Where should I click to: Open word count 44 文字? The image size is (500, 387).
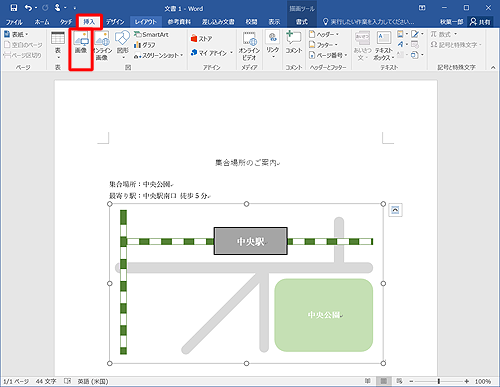[x=46, y=381]
